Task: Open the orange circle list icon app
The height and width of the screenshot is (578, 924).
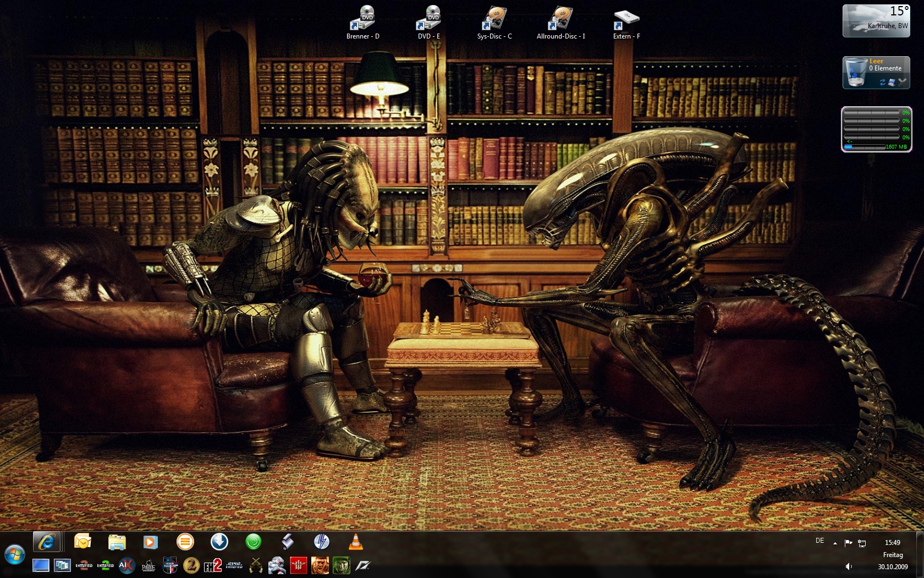Action: pyautogui.click(x=185, y=542)
